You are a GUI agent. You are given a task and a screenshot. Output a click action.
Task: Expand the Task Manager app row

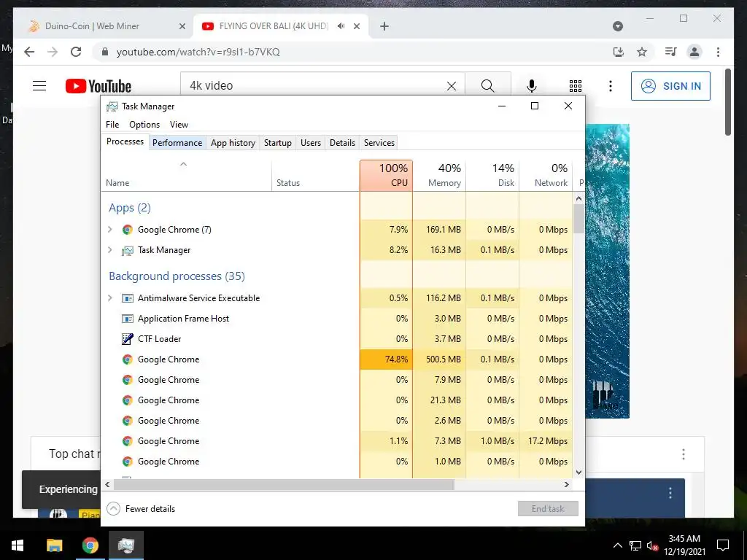110,250
